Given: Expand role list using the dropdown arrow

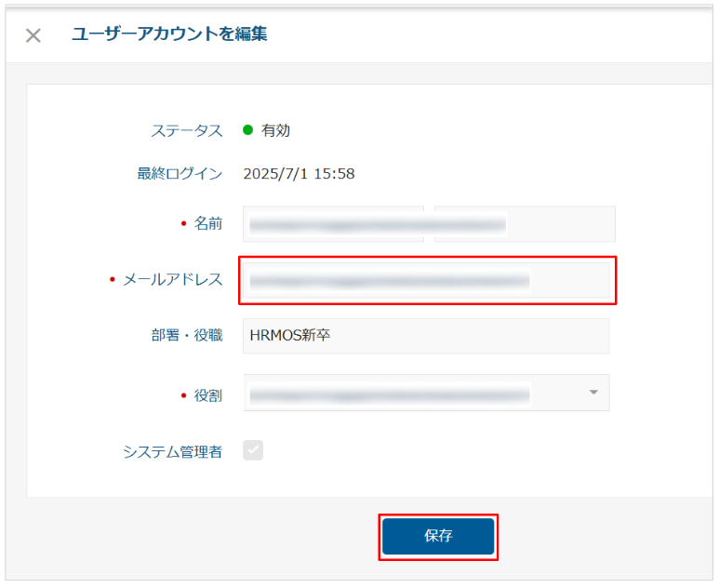Looking at the screenshot, I should pos(593,393).
